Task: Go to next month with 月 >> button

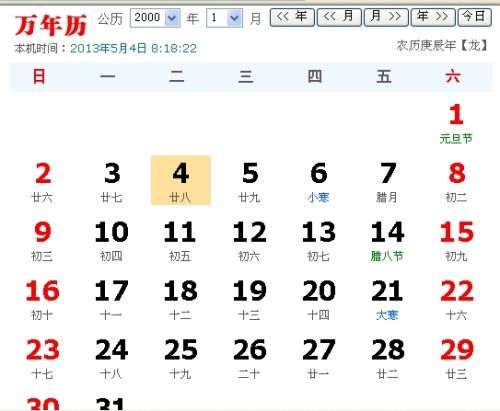Action: tap(386, 17)
